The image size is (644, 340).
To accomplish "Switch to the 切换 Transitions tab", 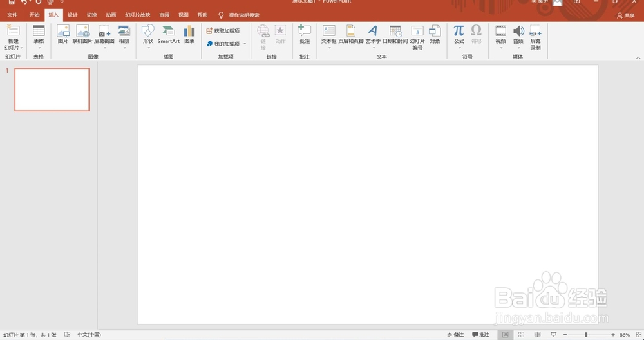I will coord(91,15).
